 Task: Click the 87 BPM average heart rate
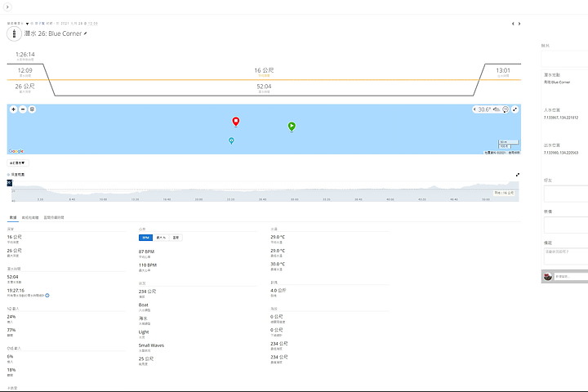146,252
